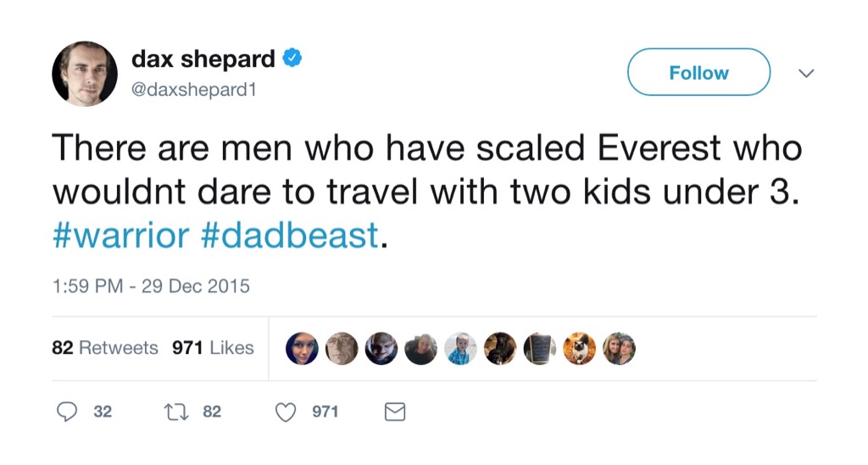The image size is (868, 465).
Task: Open the toddler in blue shirt avatar
Action: 460,348
